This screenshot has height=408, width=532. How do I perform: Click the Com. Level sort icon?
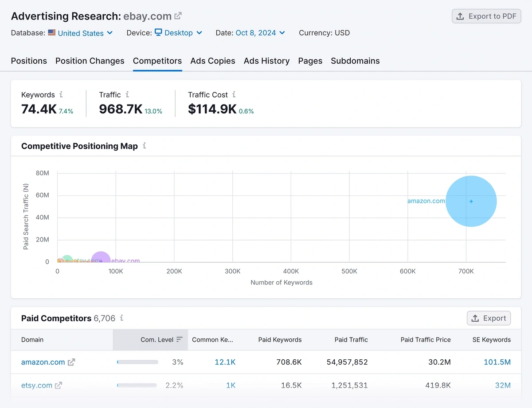180,339
